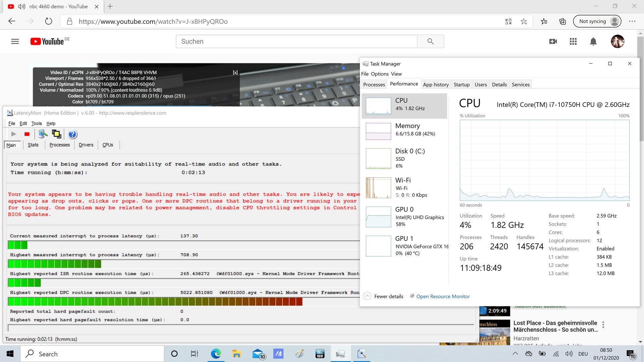Click YouTube create video camera icon
Image resolution: width=644 pixels, height=362 pixels.
pyautogui.click(x=553, y=42)
